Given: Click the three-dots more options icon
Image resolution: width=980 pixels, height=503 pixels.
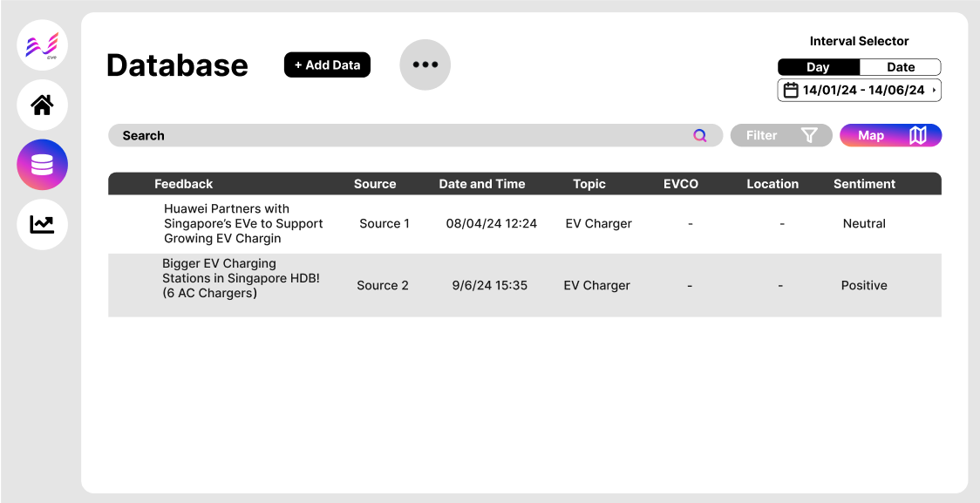Looking at the screenshot, I should point(425,65).
